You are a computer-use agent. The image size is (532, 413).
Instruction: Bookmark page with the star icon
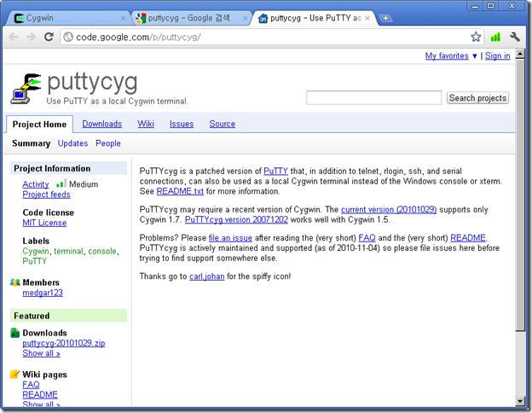[476, 37]
